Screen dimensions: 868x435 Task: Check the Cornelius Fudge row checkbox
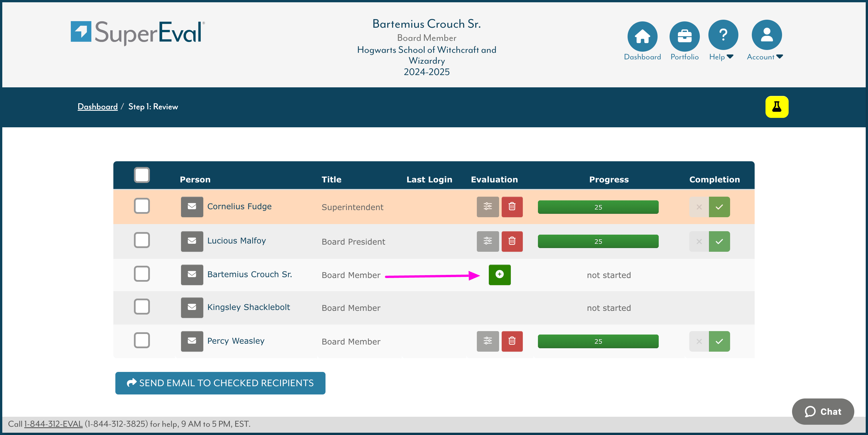pos(142,206)
